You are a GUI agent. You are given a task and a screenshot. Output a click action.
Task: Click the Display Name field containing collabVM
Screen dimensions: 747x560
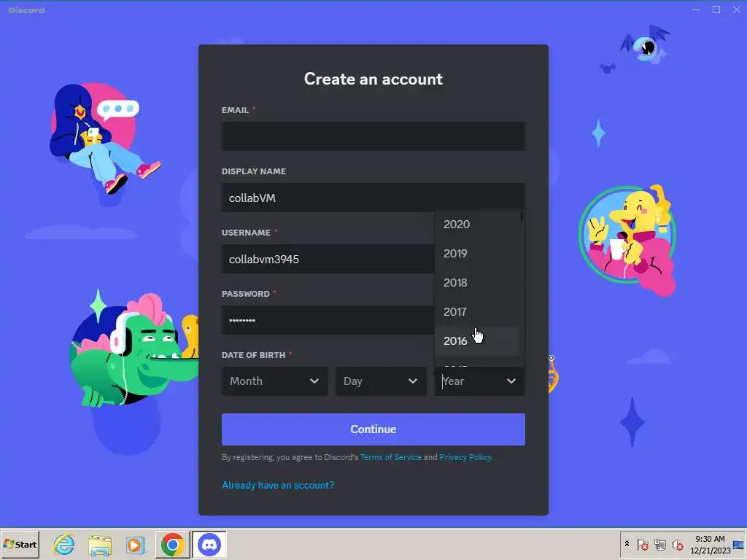[x=373, y=198]
